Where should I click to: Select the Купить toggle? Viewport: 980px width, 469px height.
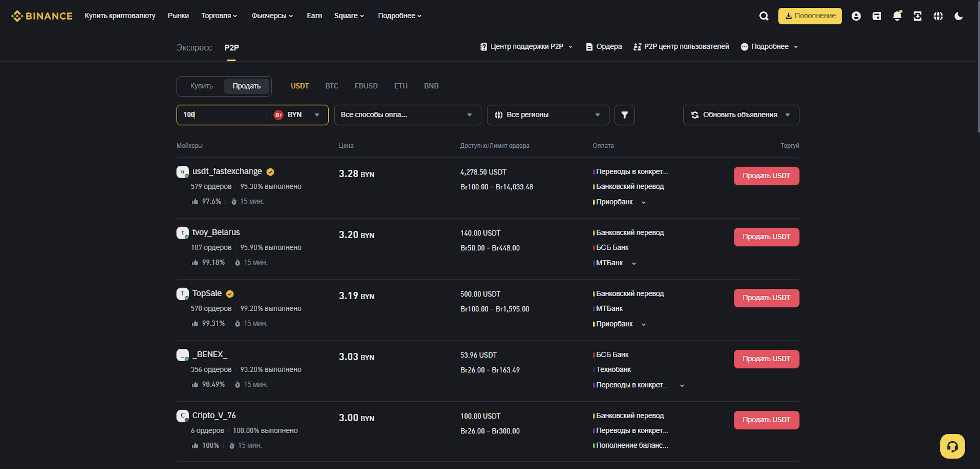pos(202,86)
